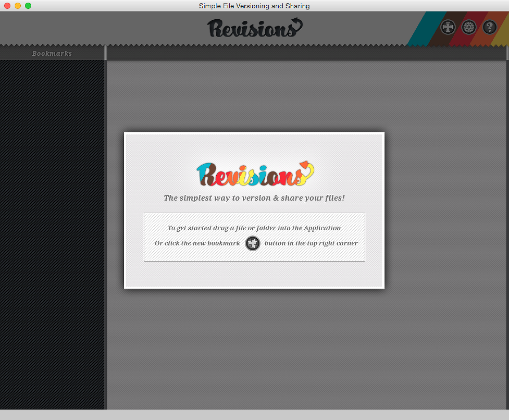Minimize the window with the yellow button
509x420 pixels.
pos(18,6)
